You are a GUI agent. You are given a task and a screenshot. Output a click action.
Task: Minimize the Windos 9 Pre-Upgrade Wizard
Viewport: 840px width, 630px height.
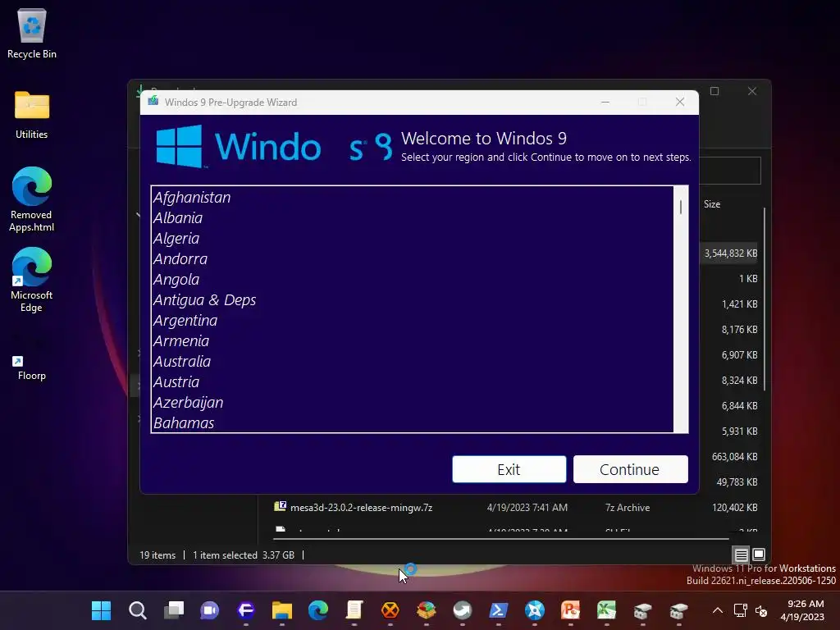click(605, 102)
